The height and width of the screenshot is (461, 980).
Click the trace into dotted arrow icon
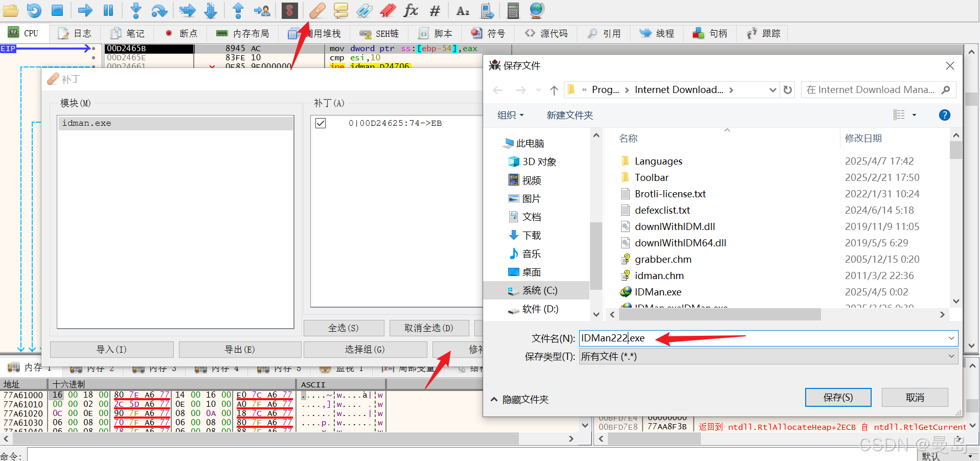pos(188,10)
